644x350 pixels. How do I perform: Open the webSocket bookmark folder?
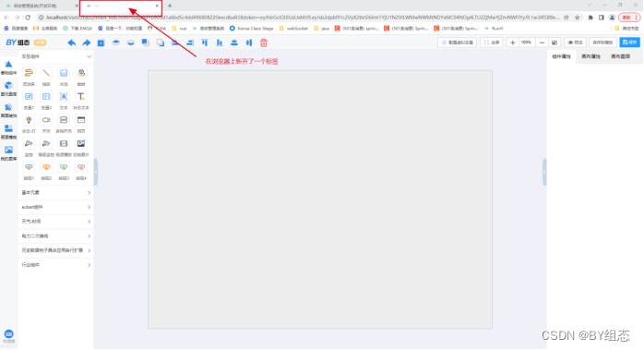(x=293, y=29)
